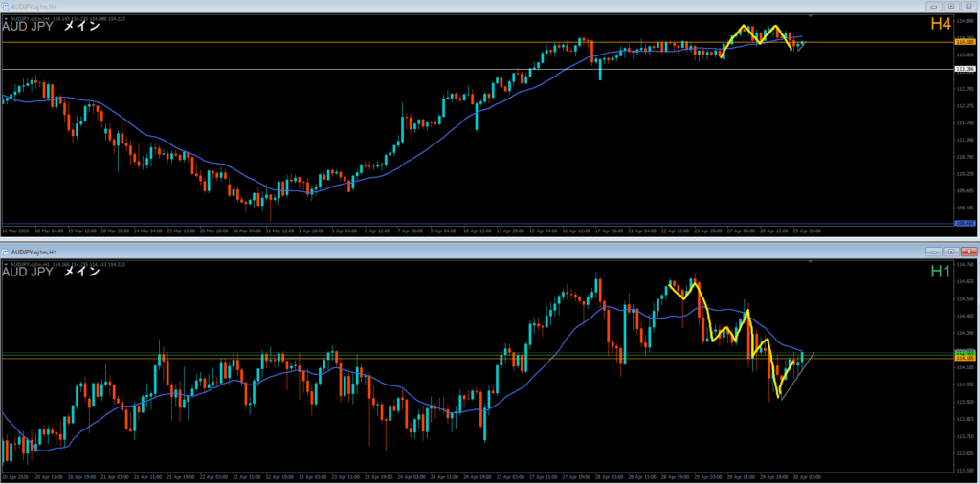Screen dimensions: 980x484
Task: Click the H1 chart window icon in title bar
Action: [x=6, y=250]
